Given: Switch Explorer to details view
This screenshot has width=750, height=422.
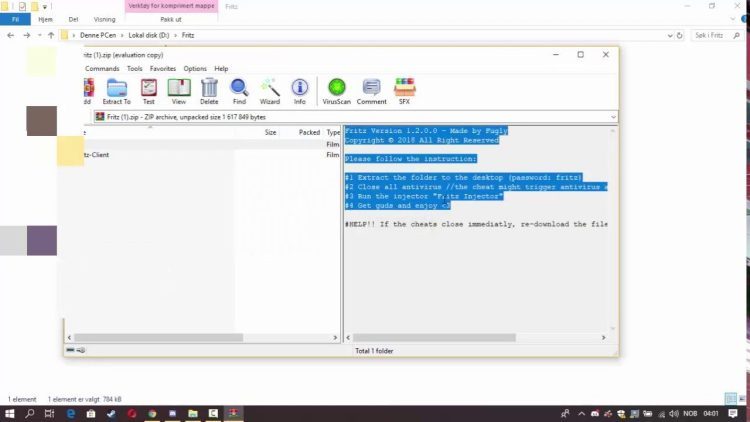Looking at the screenshot, I should pos(731,398).
